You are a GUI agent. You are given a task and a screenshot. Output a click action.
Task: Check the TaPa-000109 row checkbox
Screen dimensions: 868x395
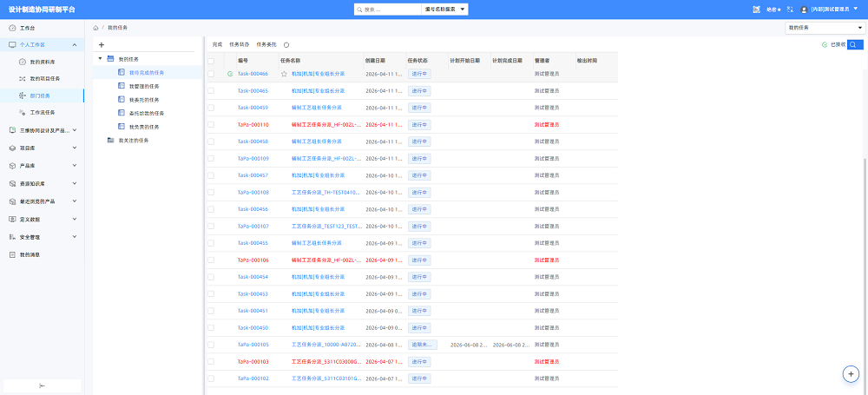tap(211, 159)
